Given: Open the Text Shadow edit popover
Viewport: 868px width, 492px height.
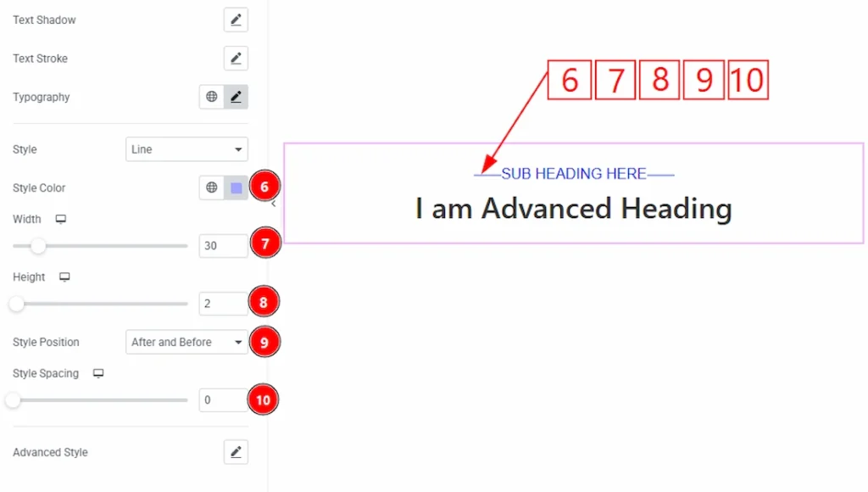Looking at the screenshot, I should [x=236, y=20].
